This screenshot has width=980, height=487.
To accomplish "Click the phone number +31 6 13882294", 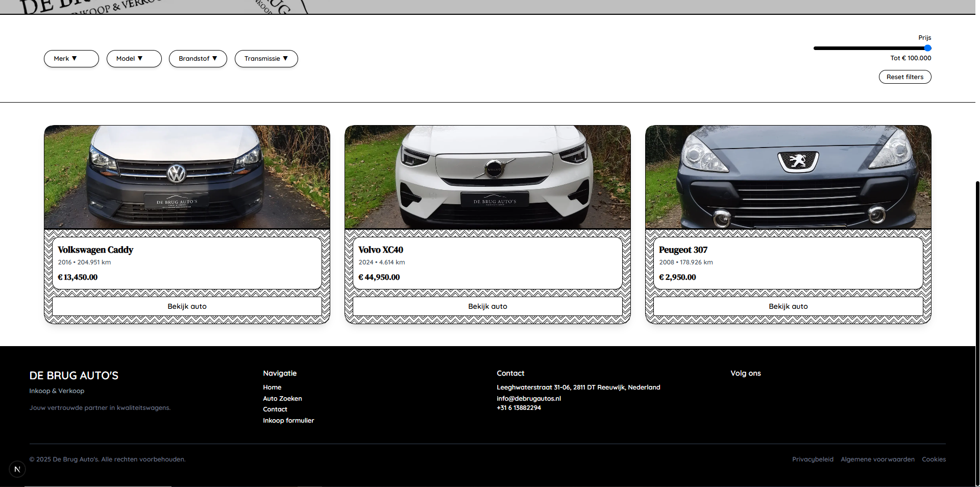I will coord(519,408).
